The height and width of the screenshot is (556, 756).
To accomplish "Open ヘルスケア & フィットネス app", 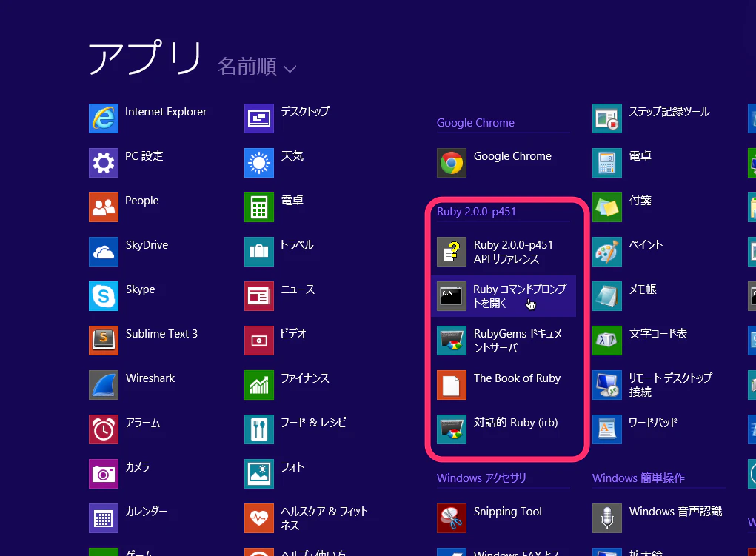I will coord(307,518).
